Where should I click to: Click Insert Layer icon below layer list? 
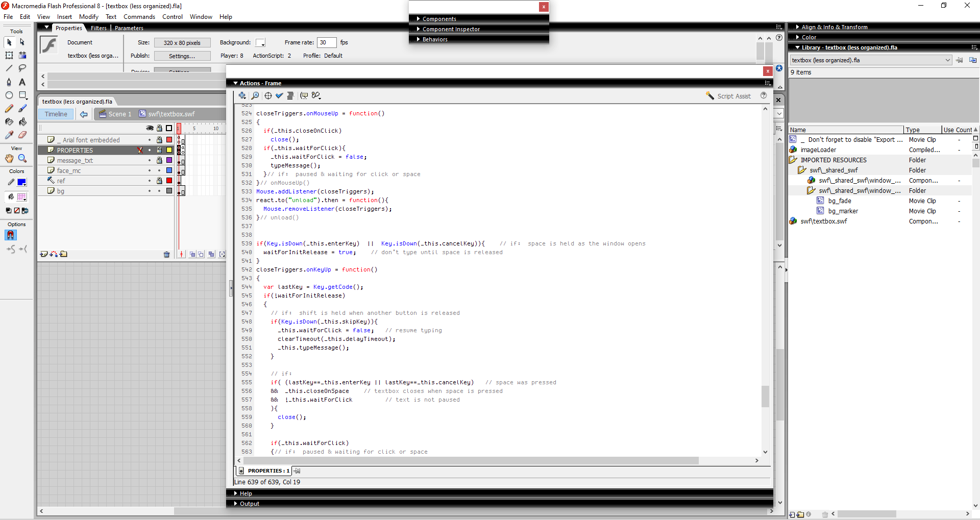click(44, 254)
